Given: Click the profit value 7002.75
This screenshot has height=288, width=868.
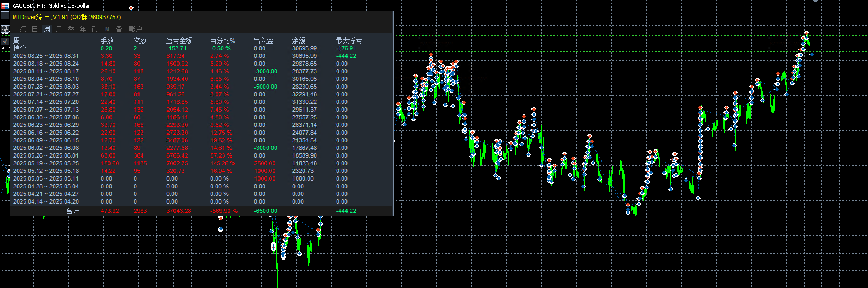Looking at the screenshot, I should (x=177, y=163).
